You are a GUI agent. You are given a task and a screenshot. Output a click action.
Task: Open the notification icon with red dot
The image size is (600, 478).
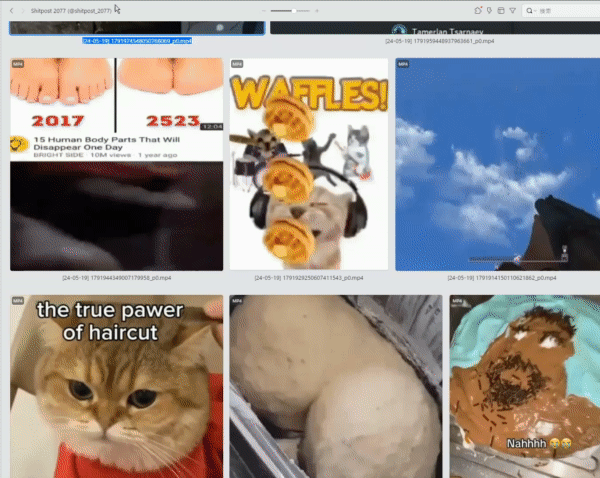tap(478, 11)
